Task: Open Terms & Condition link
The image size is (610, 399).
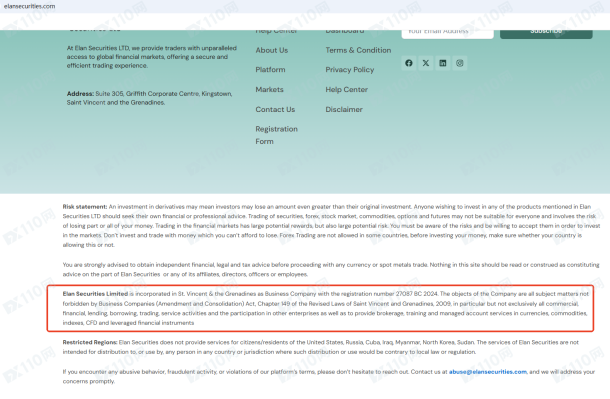Action: coord(358,50)
